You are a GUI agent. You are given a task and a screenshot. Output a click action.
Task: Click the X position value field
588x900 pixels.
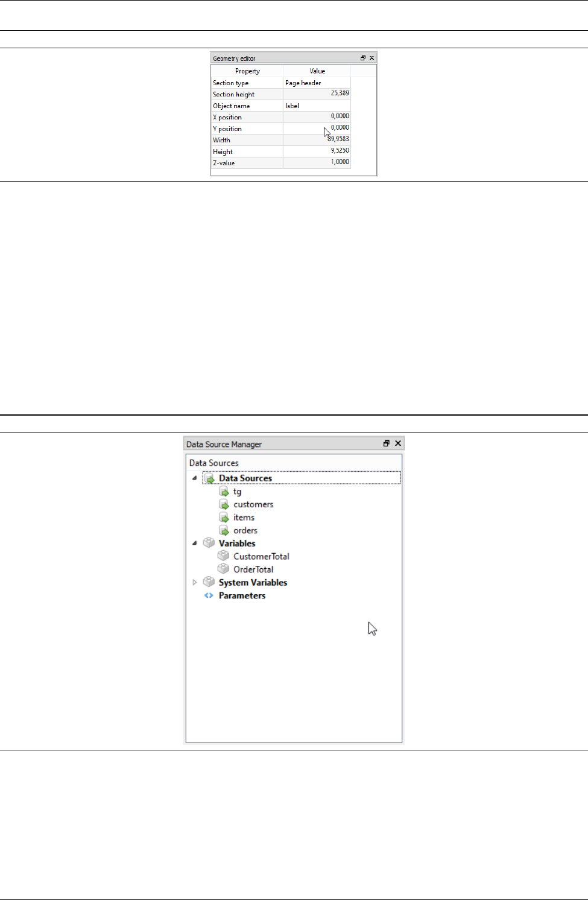(x=317, y=117)
